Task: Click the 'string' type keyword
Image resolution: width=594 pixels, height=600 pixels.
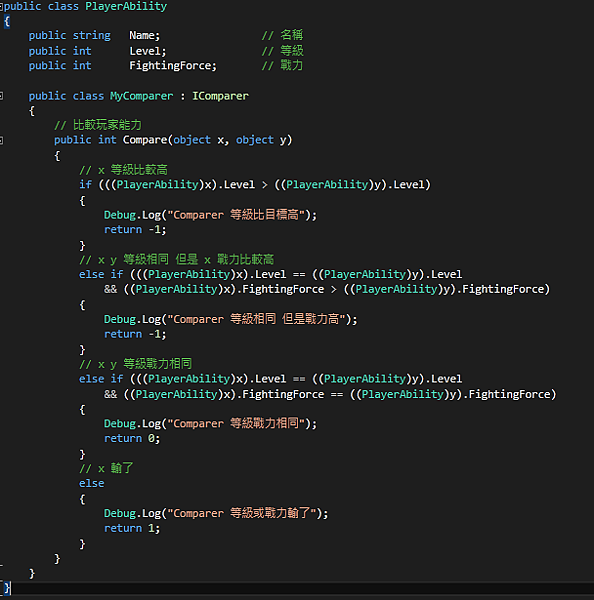Action: coord(91,36)
